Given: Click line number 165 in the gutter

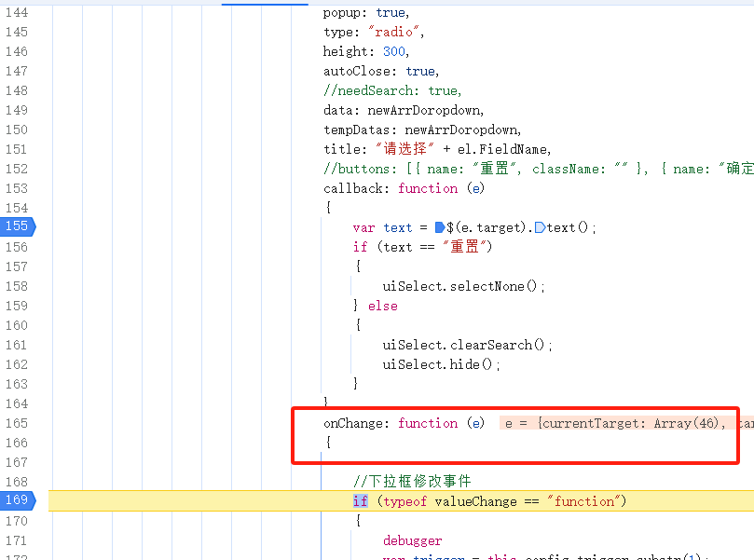Looking at the screenshot, I should (x=17, y=423).
